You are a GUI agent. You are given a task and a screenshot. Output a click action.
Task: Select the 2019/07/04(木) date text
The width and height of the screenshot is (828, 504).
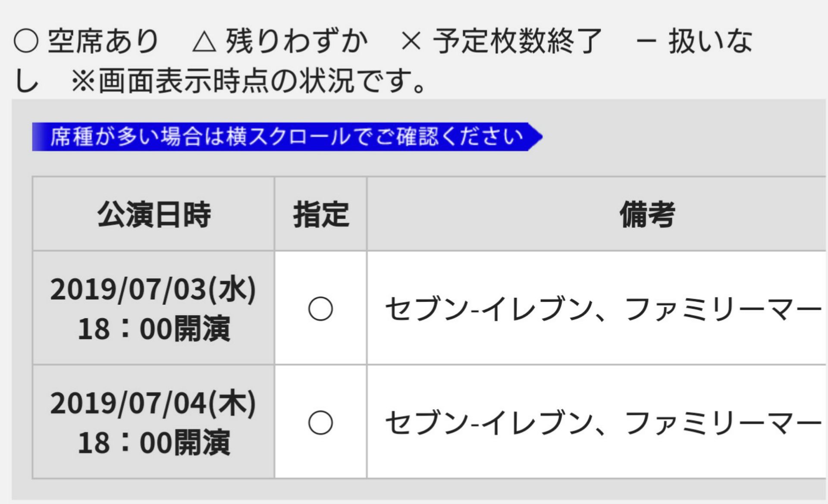point(153,403)
